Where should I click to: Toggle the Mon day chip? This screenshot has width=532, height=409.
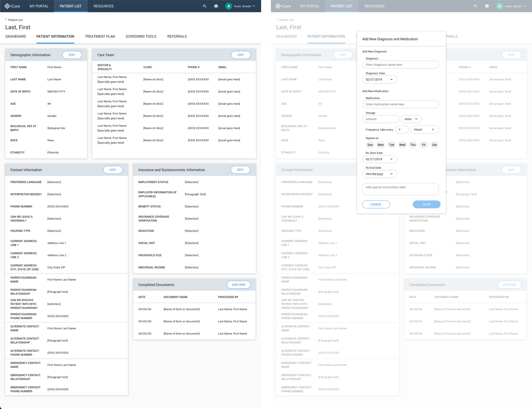coord(380,145)
